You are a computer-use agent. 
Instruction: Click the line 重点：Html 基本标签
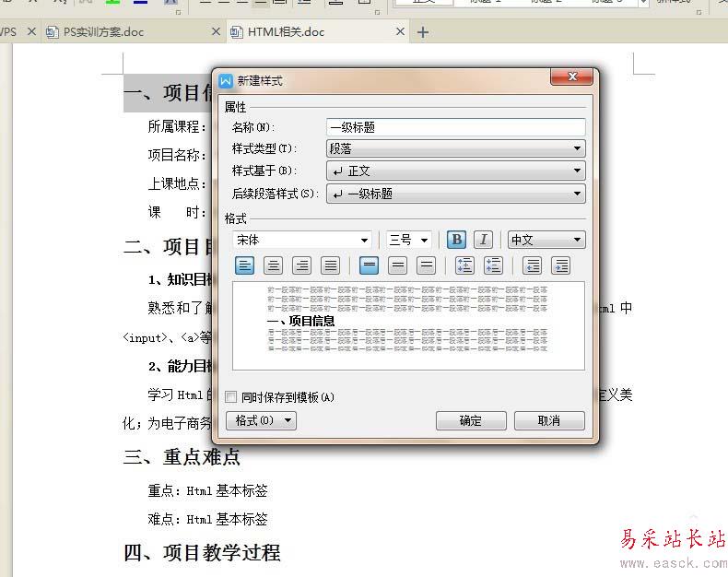point(207,490)
